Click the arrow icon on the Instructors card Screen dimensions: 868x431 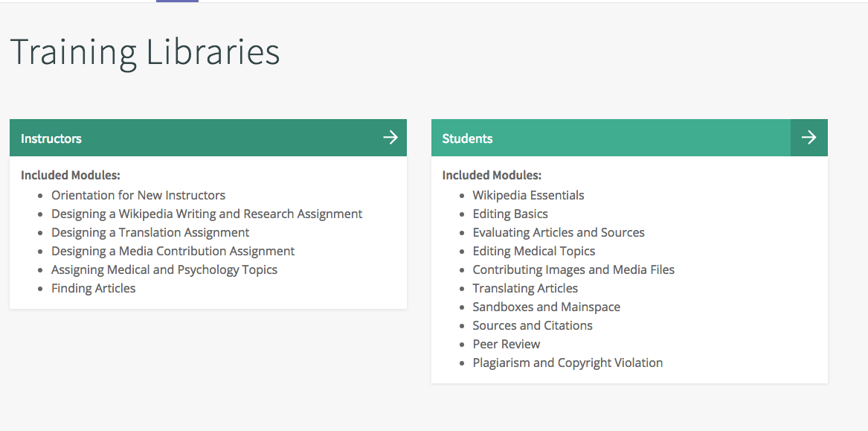point(390,137)
